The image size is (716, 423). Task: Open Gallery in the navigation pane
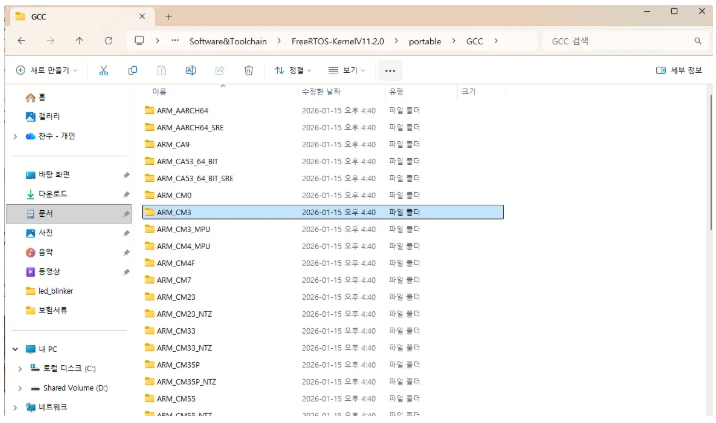click(42, 116)
